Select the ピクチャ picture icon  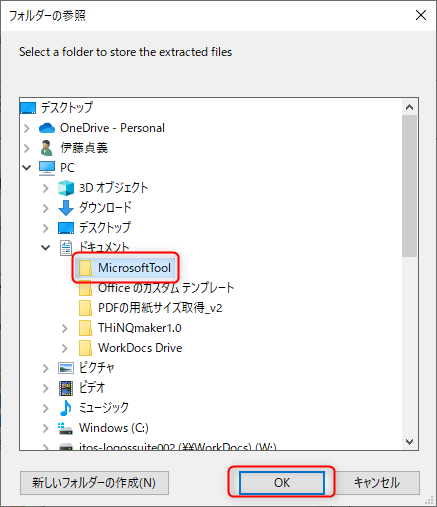point(66,368)
